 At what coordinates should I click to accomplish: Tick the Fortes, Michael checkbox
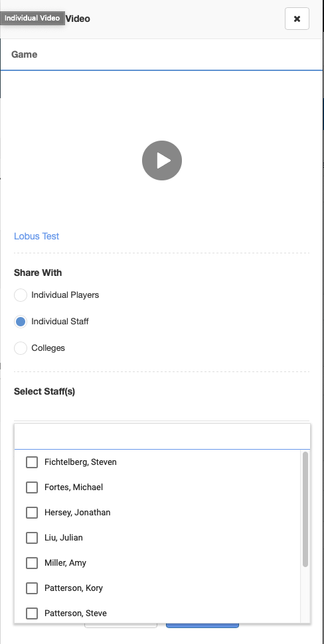pyautogui.click(x=32, y=487)
